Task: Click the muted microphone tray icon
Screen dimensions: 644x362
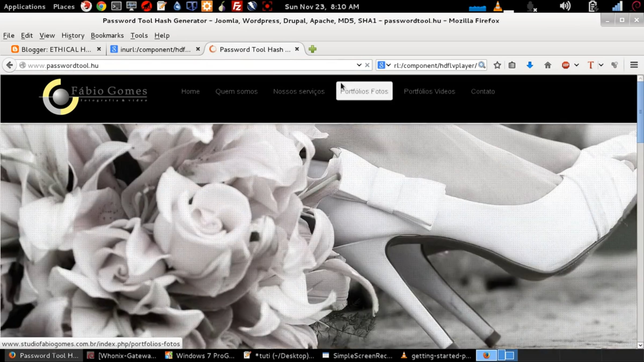Action: pos(531,7)
